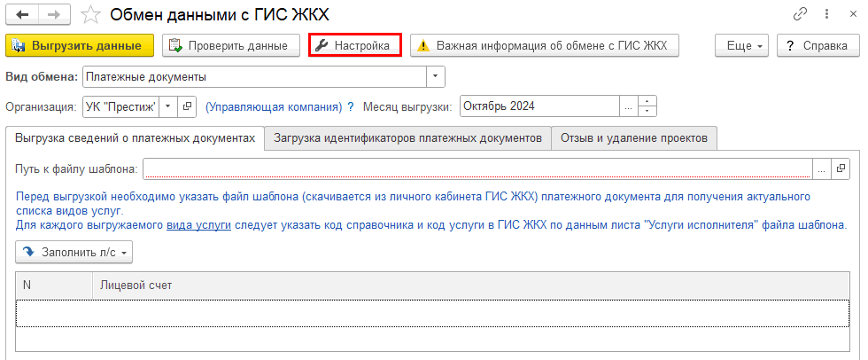The height and width of the screenshot is (360, 868).
Task: Open the vertical three-dot window menu
Action: point(825,15)
